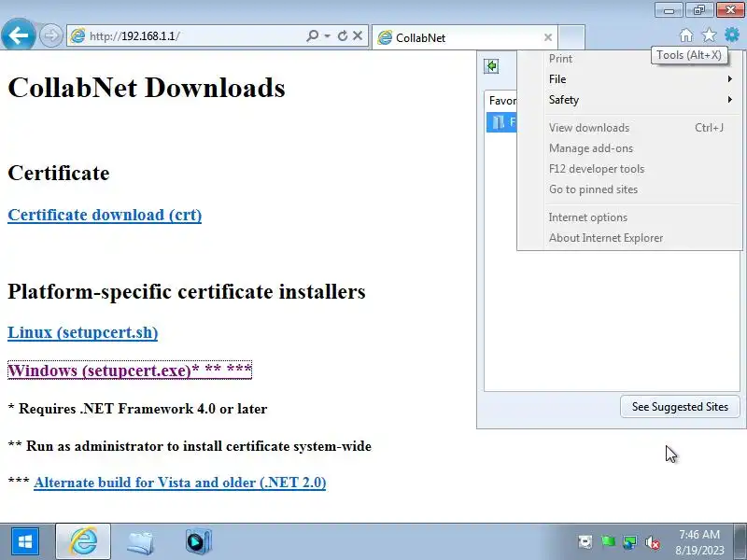Open the File submenu

pyautogui.click(x=629, y=79)
